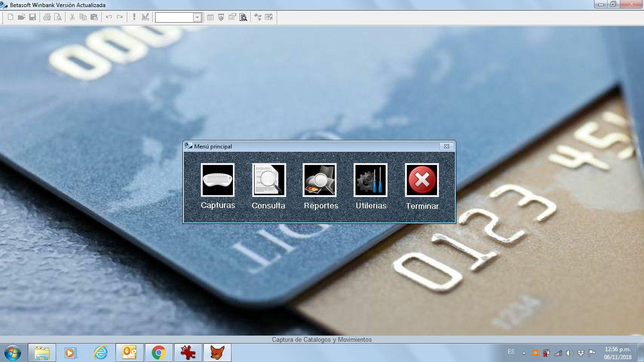Launch Google Chrome from the taskbar
Viewport: 644px width, 362px height.
click(x=158, y=353)
